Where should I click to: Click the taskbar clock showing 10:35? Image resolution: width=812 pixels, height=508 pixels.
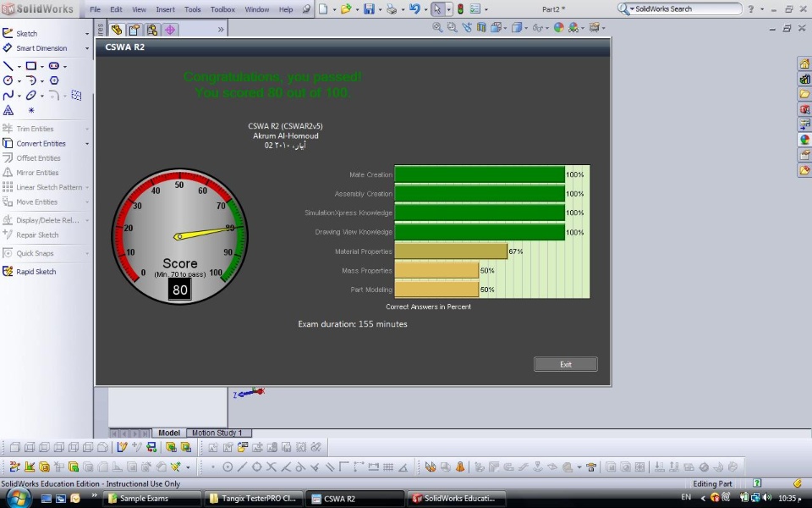tap(789, 498)
